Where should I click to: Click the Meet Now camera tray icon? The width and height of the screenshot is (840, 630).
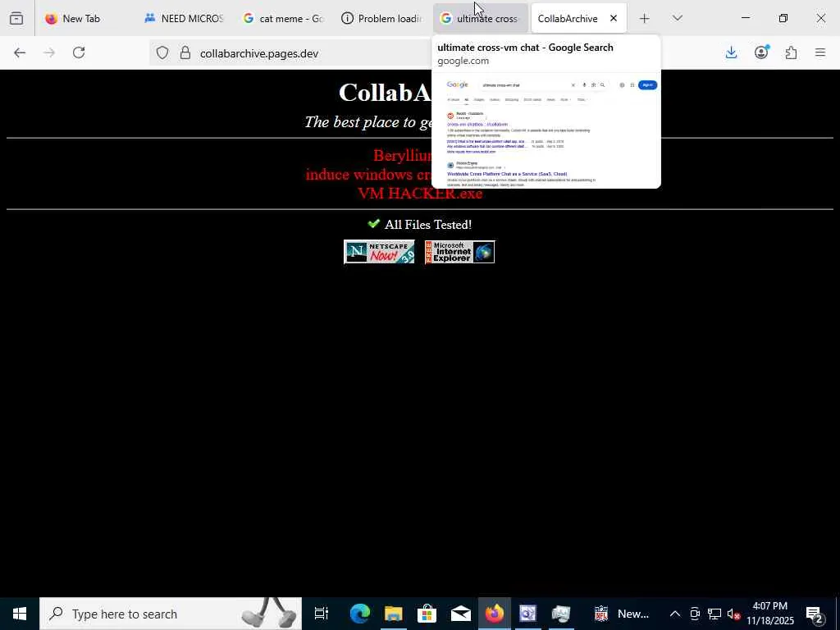(x=695, y=614)
